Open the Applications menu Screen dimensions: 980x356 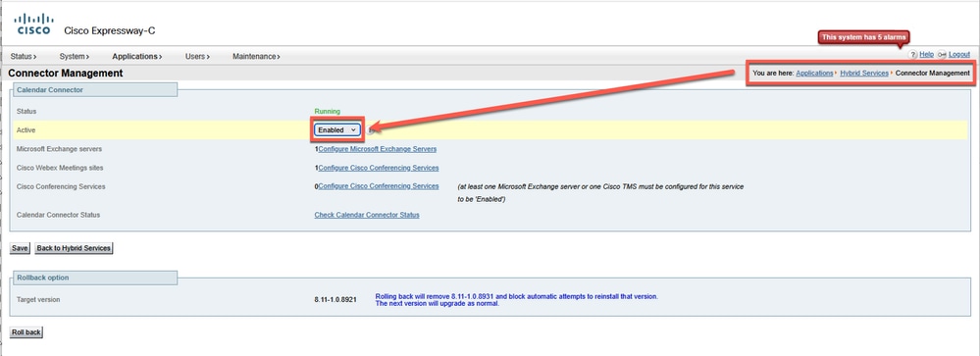point(137,56)
